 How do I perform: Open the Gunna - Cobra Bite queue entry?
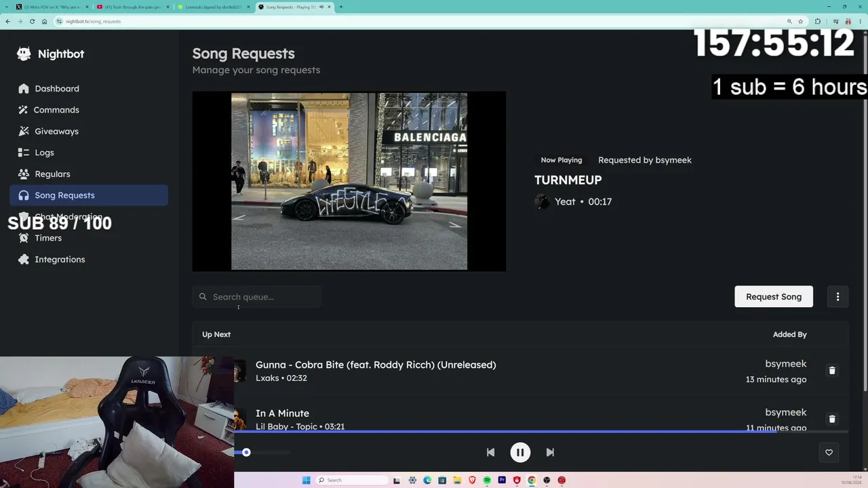coord(376,365)
